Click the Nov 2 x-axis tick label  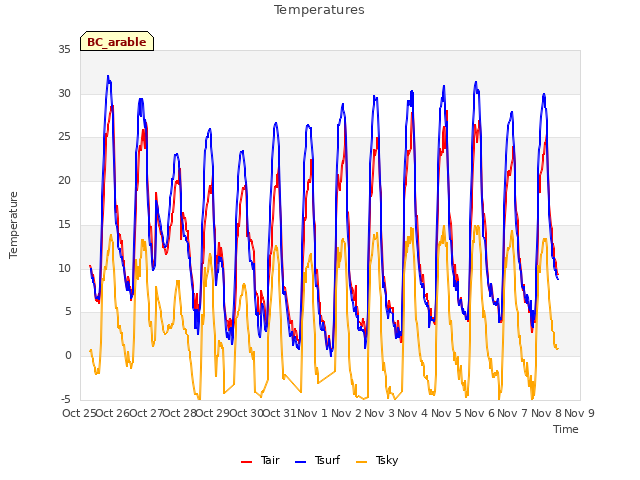pyautogui.click(x=346, y=413)
